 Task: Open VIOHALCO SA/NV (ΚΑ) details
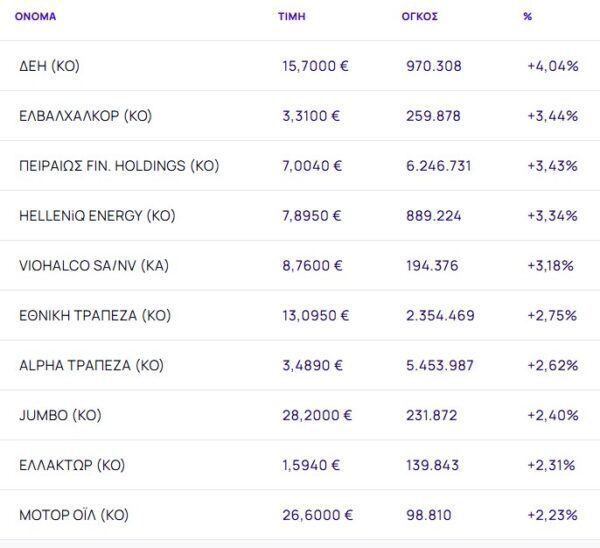(x=92, y=266)
